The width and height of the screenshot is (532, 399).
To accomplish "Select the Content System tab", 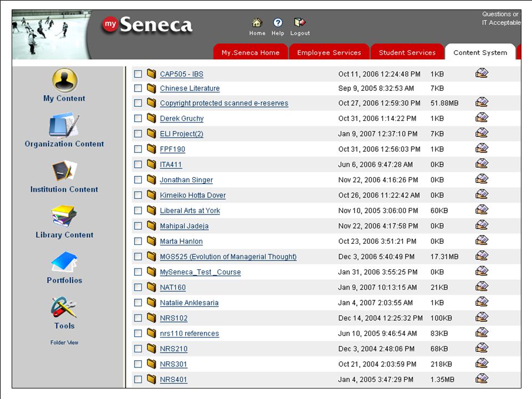I will (480, 52).
